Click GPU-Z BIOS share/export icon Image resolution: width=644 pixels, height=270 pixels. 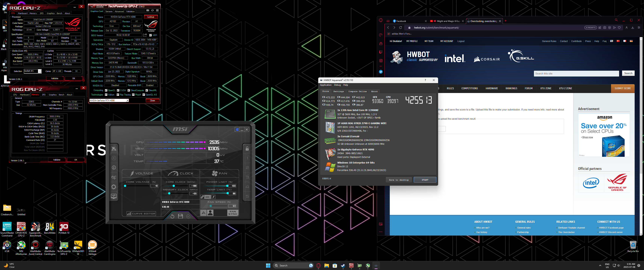(145, 35)
